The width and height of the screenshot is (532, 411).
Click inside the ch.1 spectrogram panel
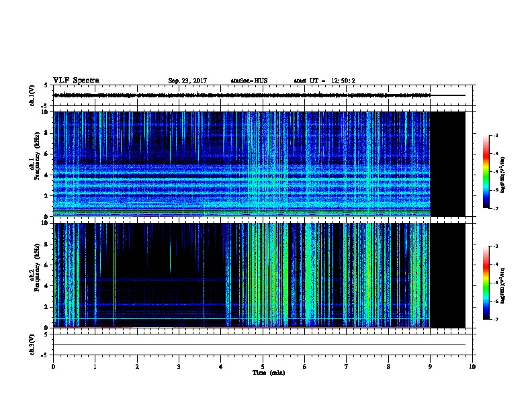[242, 164]
